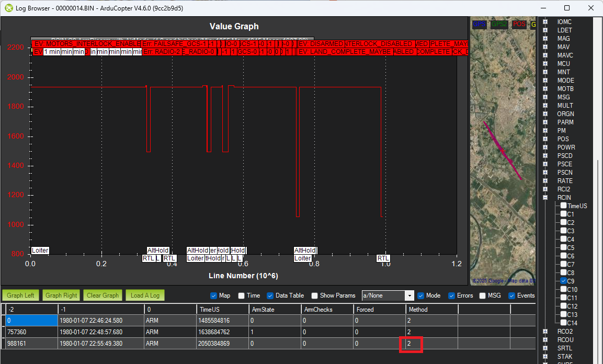The width and height of the screenshot is (603, 364).
Task: Toggle the Errors checkbox
Action: click(451, 295)
